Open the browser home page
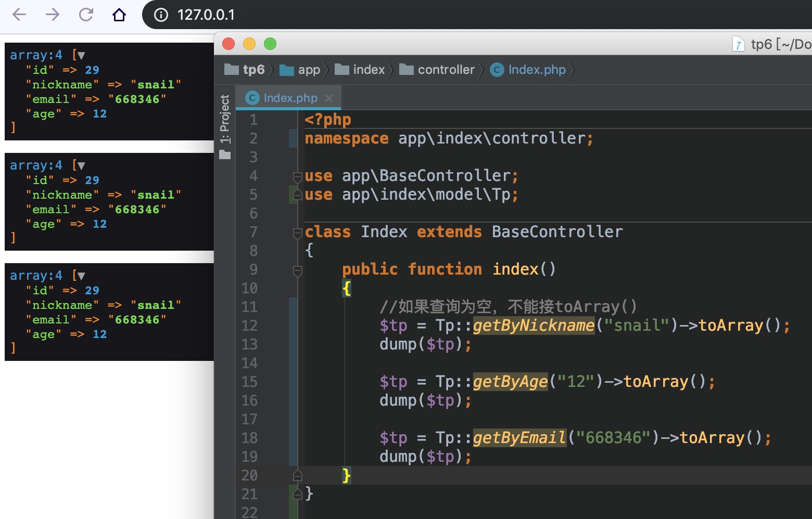This screenshot has height=519, width=812. tap(119, 15)
